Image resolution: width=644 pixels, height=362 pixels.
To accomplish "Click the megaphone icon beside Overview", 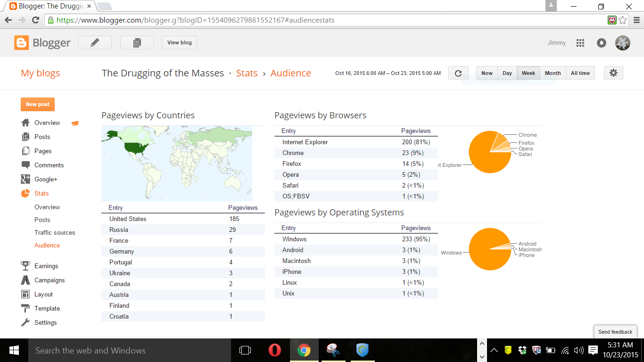I will [75, 123].
